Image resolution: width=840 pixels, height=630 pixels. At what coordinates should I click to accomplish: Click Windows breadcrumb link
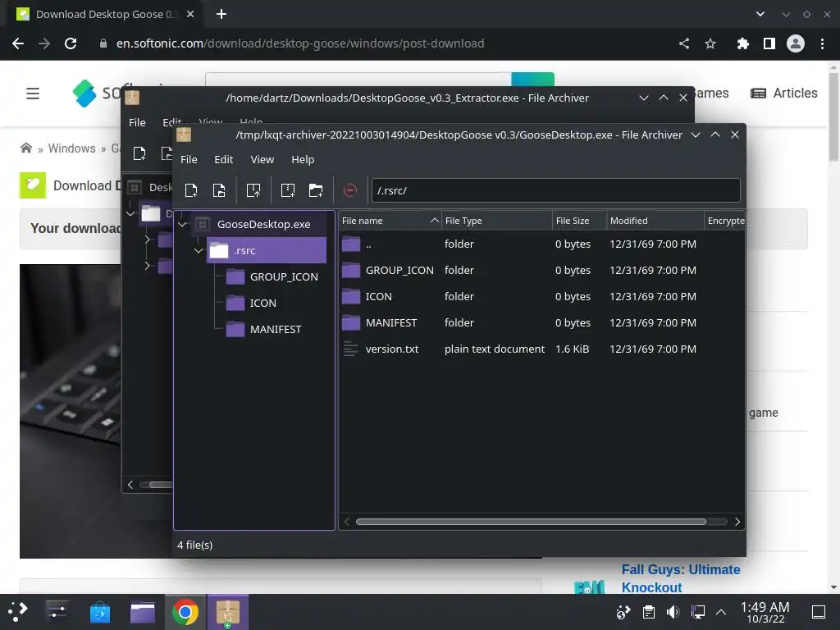coord(72,148)
